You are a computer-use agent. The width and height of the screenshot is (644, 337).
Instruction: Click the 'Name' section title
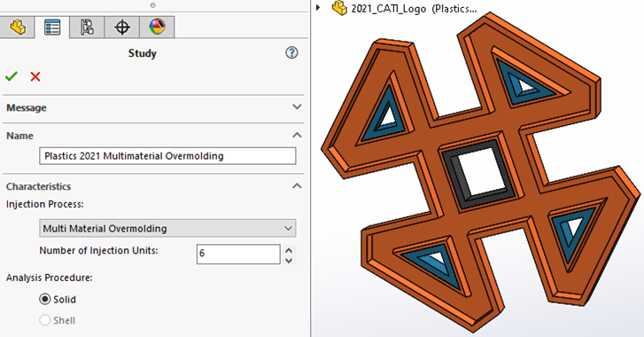point(19,136)
